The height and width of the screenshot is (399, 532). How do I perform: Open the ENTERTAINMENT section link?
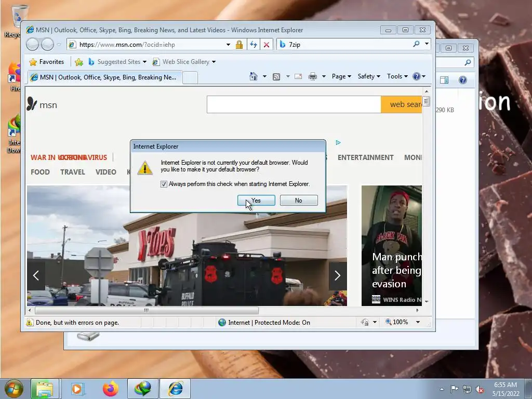click(x=365, y=157)
